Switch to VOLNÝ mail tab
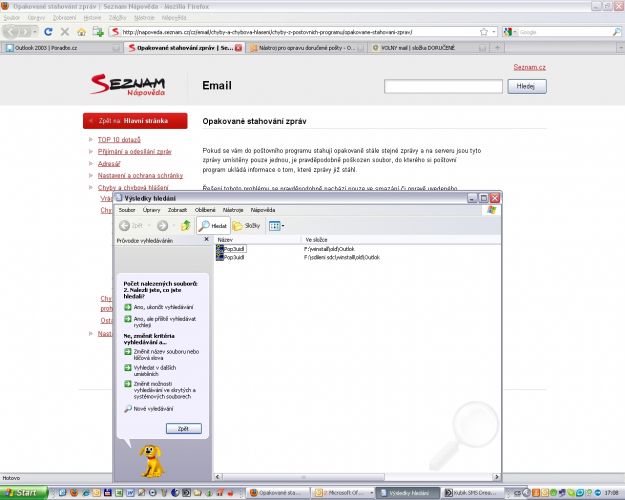This screenshot has height=500, width=625. pyautogui.click(x=428, y=48)
